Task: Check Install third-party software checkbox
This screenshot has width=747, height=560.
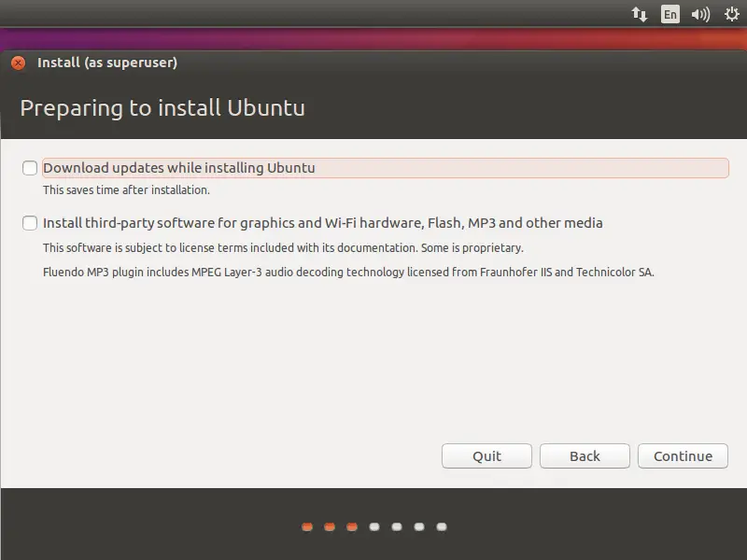Action: (x=30, y=223)
